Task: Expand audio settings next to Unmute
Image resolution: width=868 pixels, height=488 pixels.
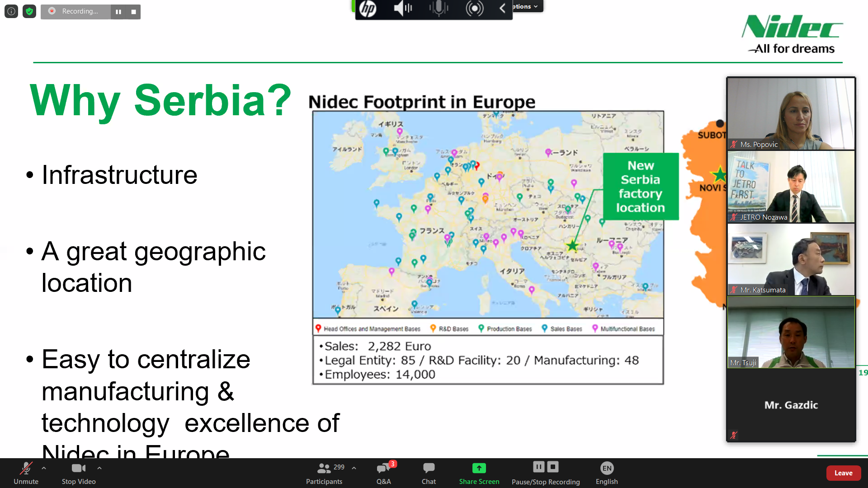Action: 44,468
